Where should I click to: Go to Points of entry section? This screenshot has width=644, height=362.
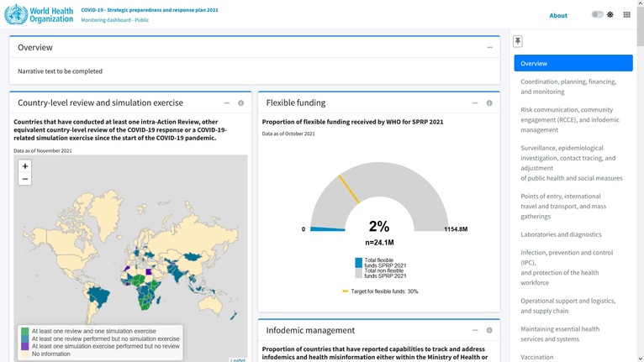point(573,207)
